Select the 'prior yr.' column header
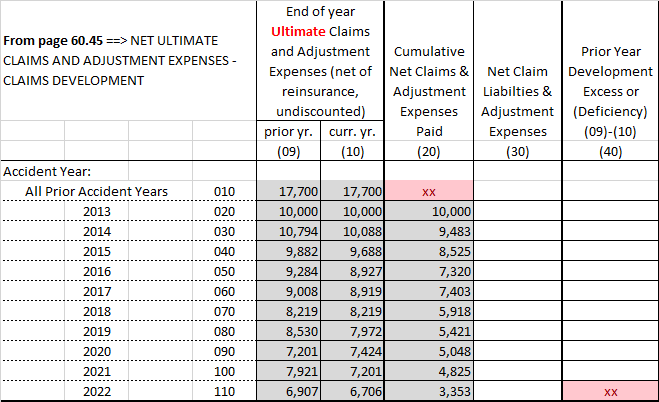This screenshot has height=402, width=659. [x=289, y=131]
